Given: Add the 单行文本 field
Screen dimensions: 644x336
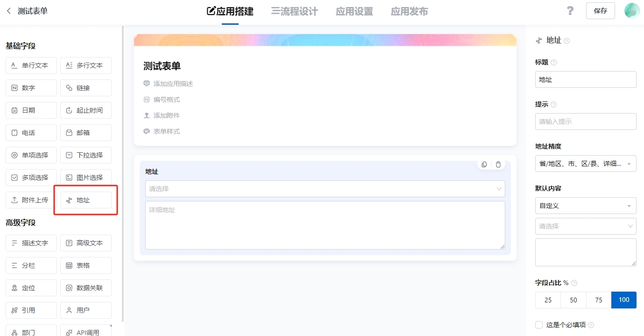Looking at the screenshot, I should (31, 65).
